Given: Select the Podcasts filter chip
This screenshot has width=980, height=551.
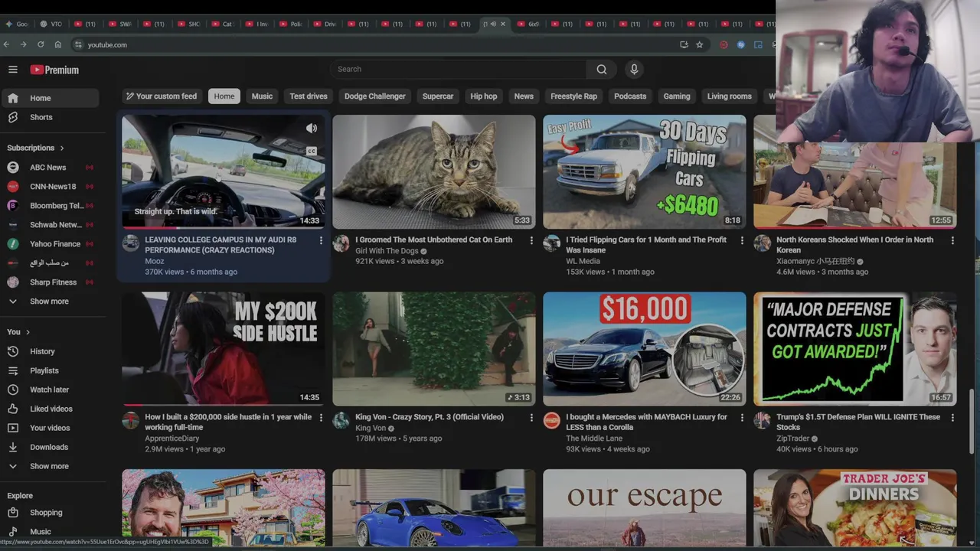Looking at the screenshot, I should tap(630, 96).
